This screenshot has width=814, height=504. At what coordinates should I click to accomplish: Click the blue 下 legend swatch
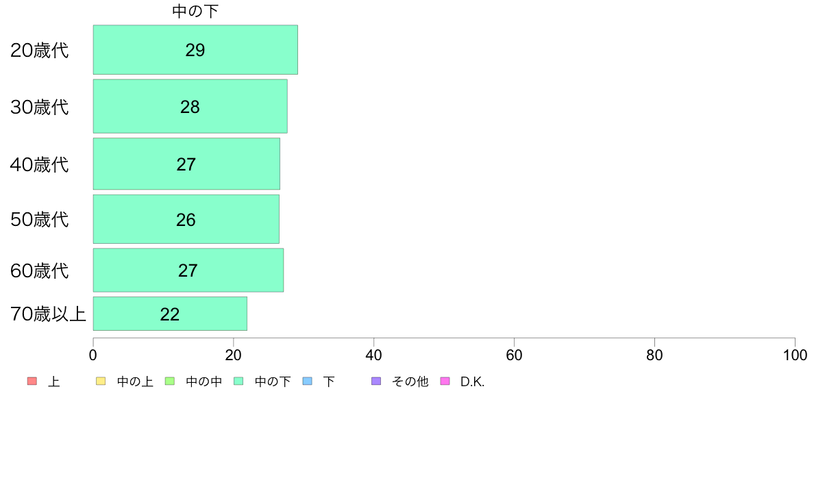[308, 381]
